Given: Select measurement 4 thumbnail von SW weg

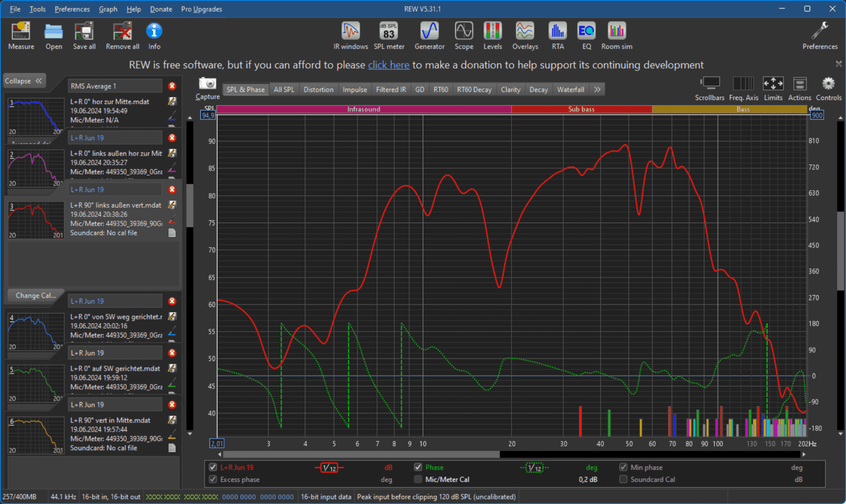Looking at the screenshot, I should click(x=36, y=332).
